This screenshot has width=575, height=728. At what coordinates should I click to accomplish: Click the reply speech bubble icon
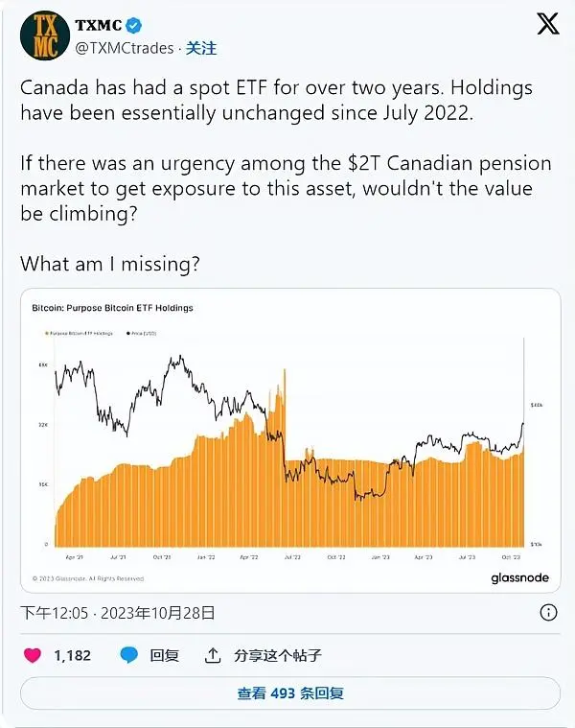pyautogui.click(x=129, y=655)
